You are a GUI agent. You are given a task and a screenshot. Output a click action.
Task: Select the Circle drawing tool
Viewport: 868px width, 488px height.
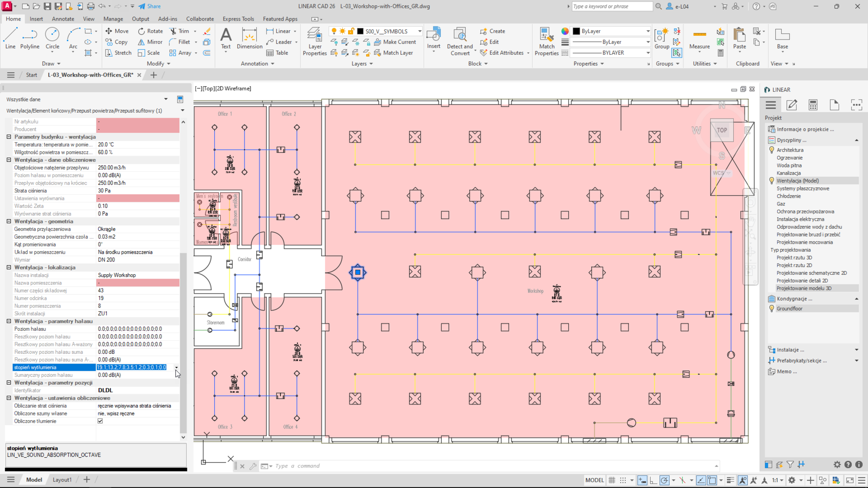click(x=52, y=38)
